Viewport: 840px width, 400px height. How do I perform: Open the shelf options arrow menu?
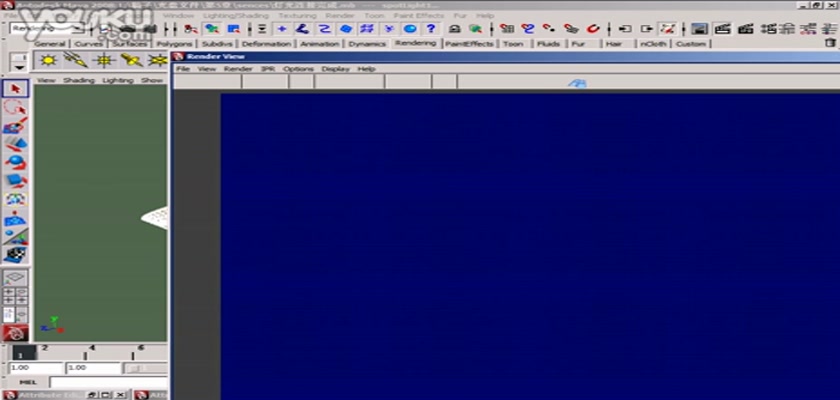pos(19,67)
